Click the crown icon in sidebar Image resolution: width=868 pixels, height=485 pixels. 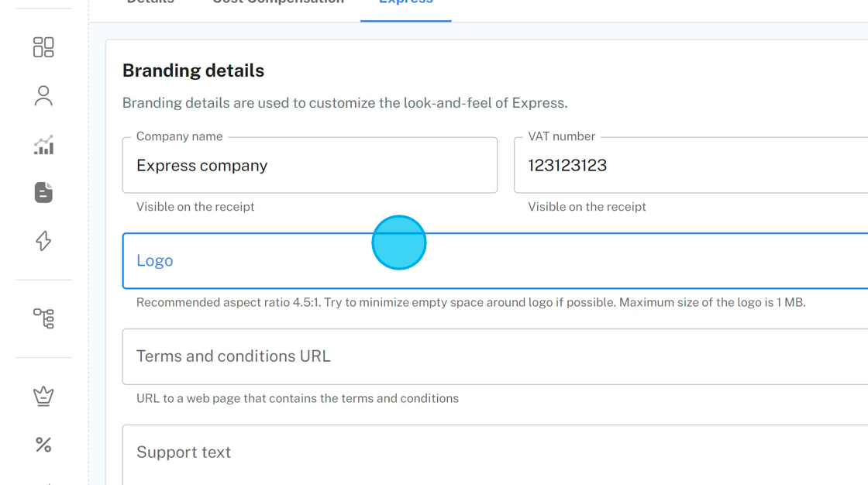click(43, 396)
